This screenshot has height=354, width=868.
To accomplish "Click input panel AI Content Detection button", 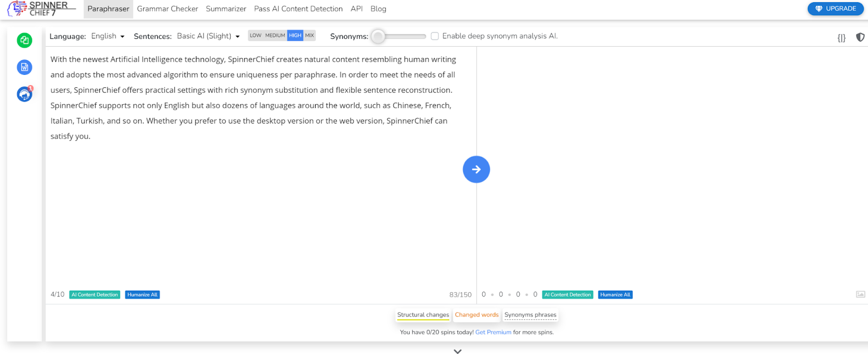I will [x=95, y=295].
